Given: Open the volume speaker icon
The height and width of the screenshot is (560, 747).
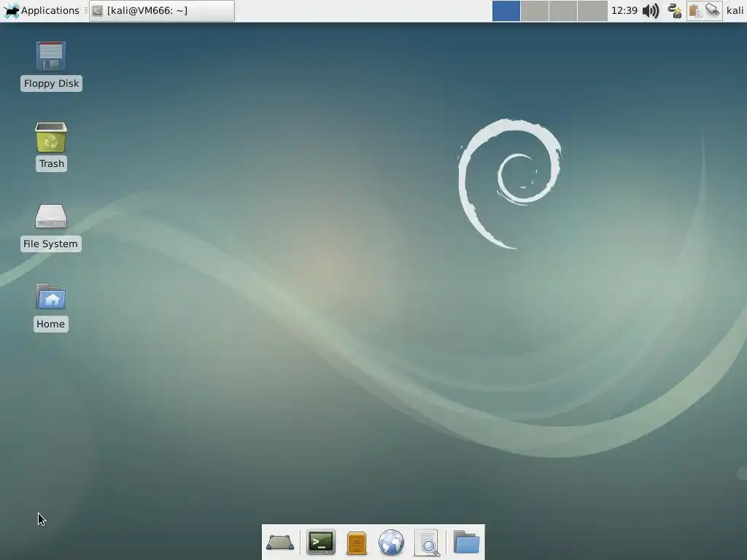Looking at the screenshot, I should (x=651, y=10).
